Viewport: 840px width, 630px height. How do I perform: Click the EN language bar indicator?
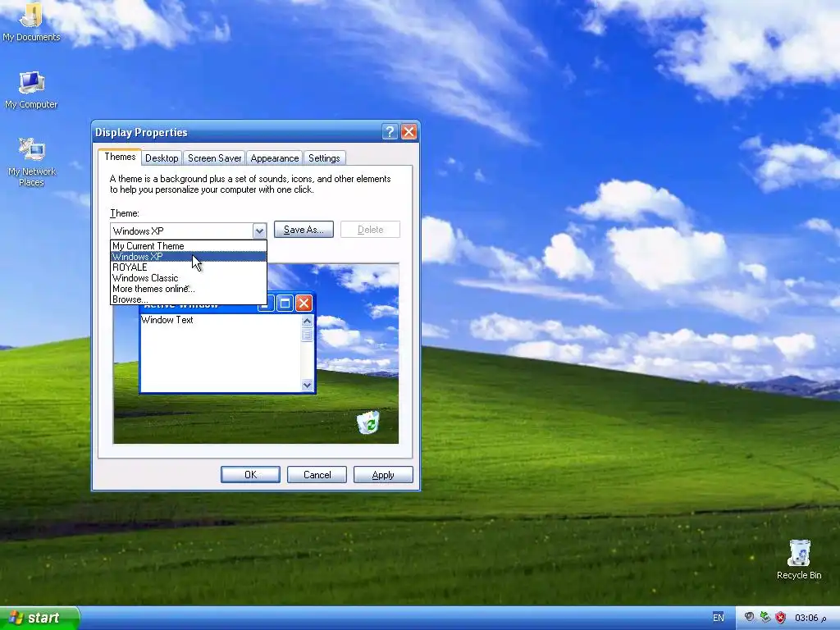(x=719, y=617)
